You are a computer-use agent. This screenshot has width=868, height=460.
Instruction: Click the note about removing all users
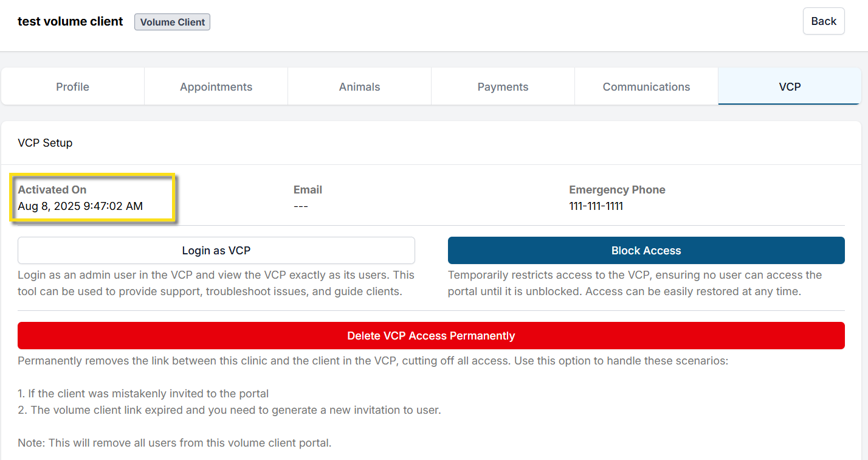[174, 443]
